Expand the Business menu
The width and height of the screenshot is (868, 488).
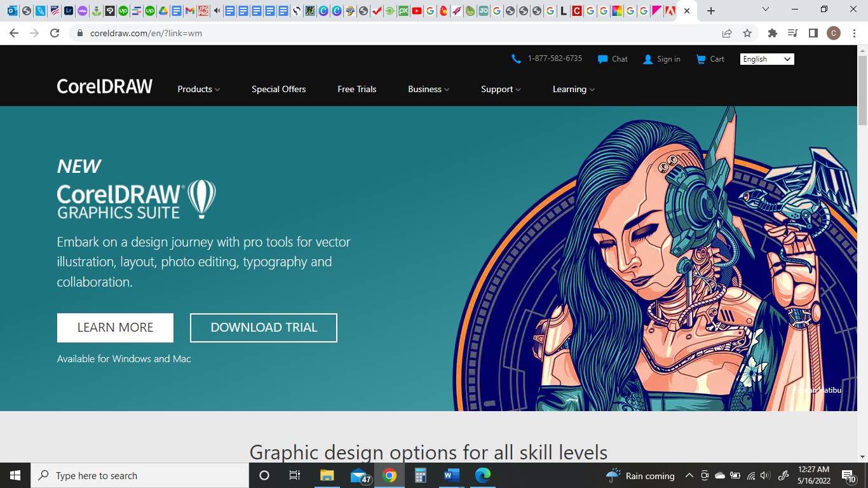point(429,89)
